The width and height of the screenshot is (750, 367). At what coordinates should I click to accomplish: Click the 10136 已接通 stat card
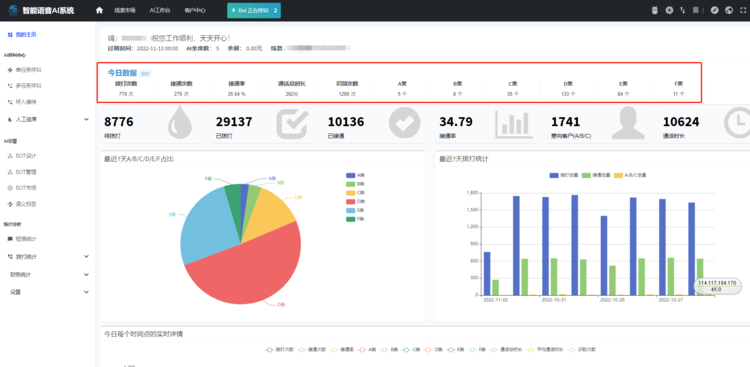[x=375, y=124]
